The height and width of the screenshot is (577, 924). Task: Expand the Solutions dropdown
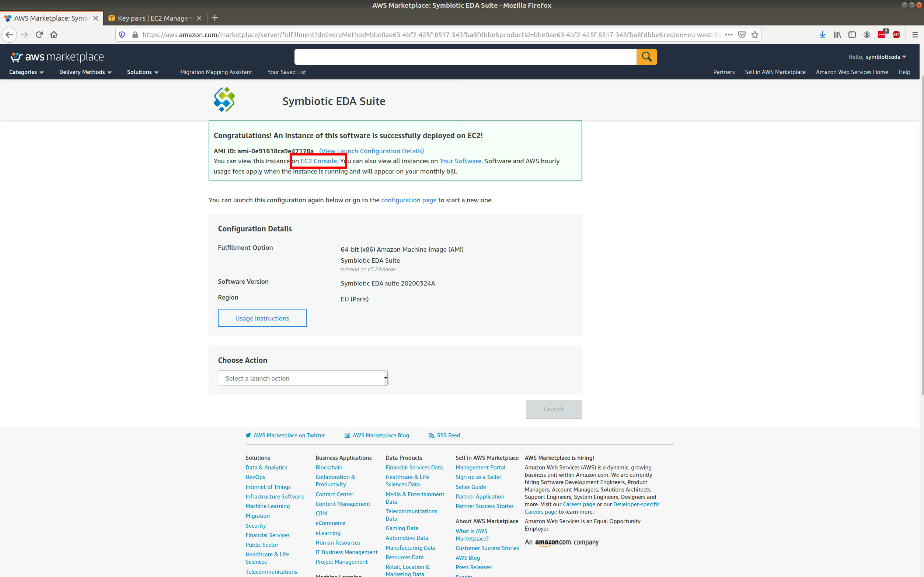click(143, 72)
